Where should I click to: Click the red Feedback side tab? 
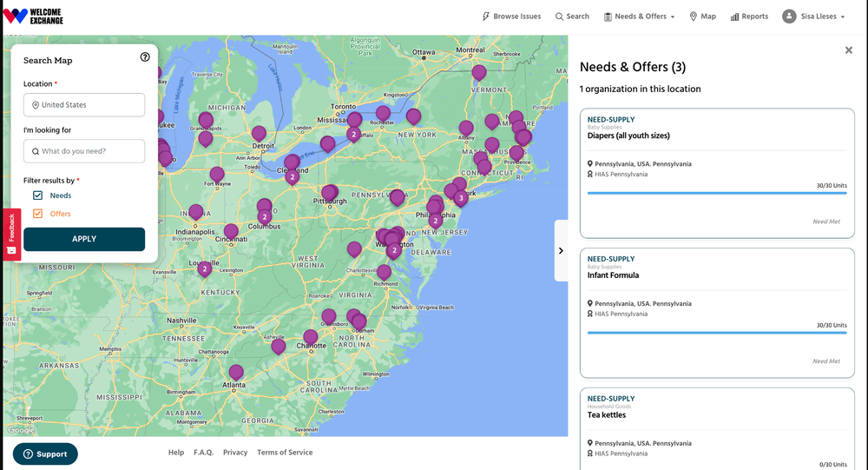point(11,234)
